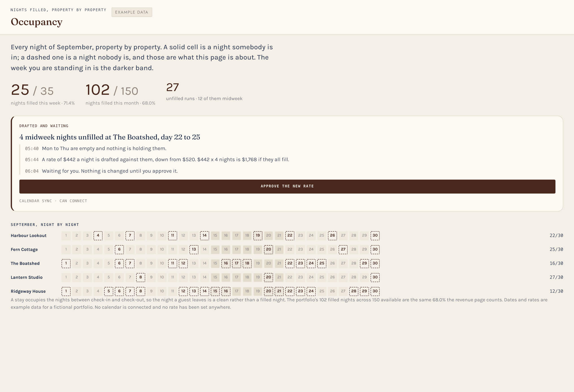Click the Lantern Studio property name
The width and height of the screenshot is (574, 392).
click(27, 277)
